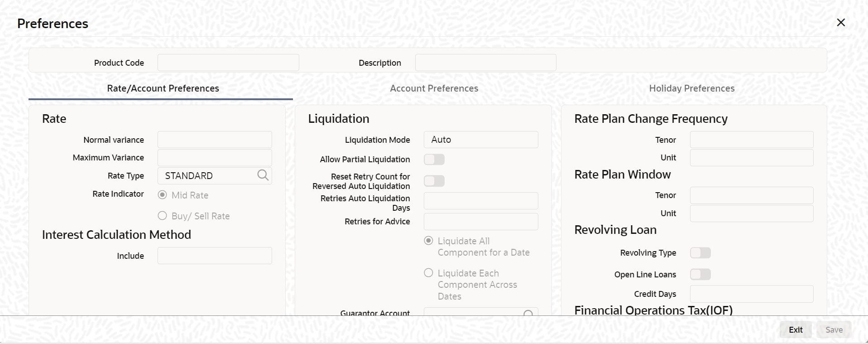Click the Guarantor Account search icon

528,313
